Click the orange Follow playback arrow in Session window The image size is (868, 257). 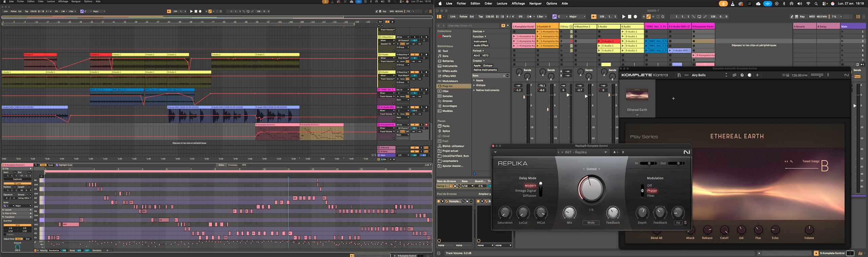tap(594, 17)
